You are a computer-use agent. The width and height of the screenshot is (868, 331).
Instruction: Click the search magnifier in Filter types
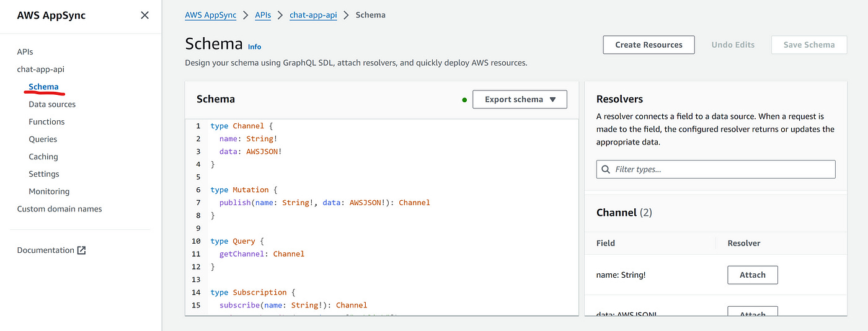[606, 169]
